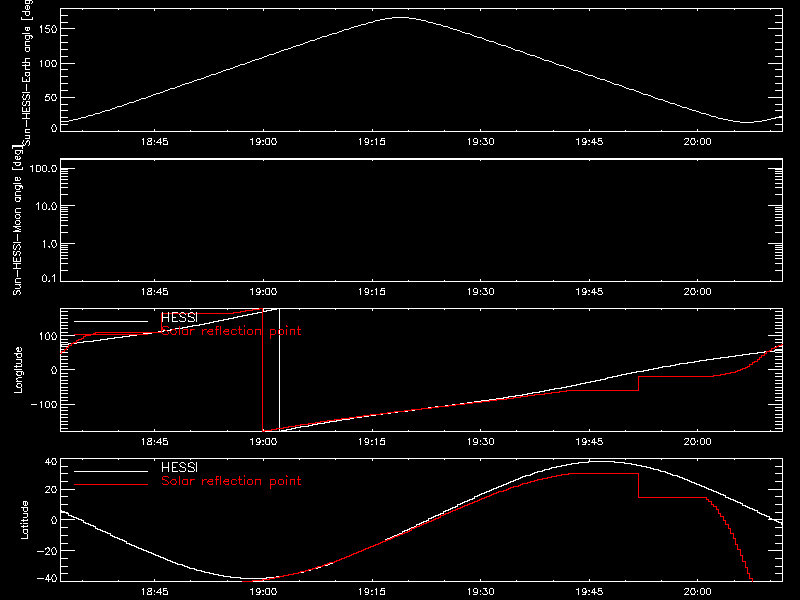This screenshot has height=600, width=800.
Task: Select 19:15 label under Latitude plot
Action: tap(372, 592)
